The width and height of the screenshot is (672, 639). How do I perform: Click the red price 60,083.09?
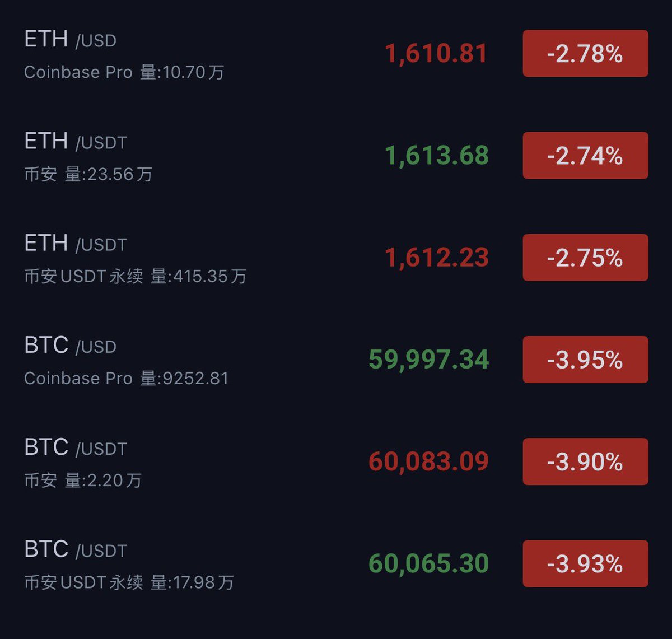coord(429,461)
